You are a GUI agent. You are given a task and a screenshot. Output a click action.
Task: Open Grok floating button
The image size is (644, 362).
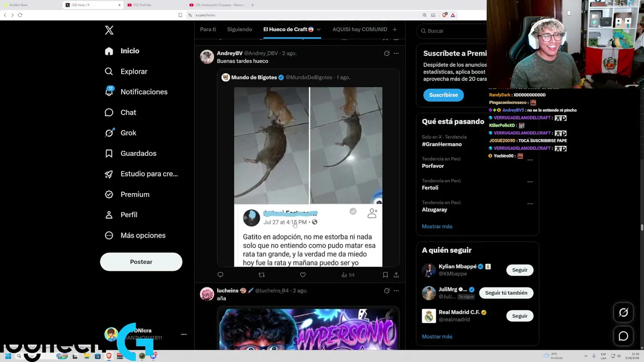tap(623, 313)
